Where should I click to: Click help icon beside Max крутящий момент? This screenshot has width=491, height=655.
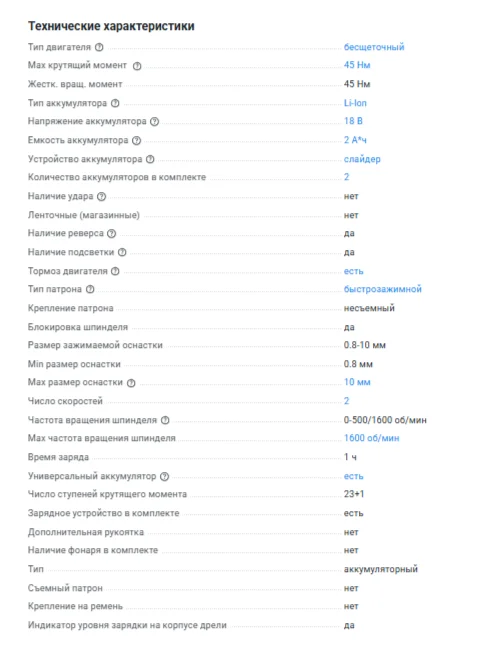pos(137,66)
